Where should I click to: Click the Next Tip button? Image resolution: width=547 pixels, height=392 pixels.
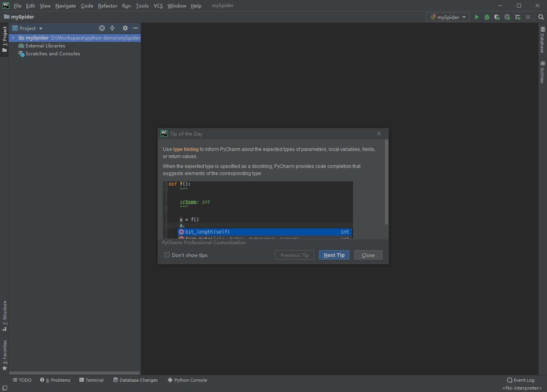334,255
